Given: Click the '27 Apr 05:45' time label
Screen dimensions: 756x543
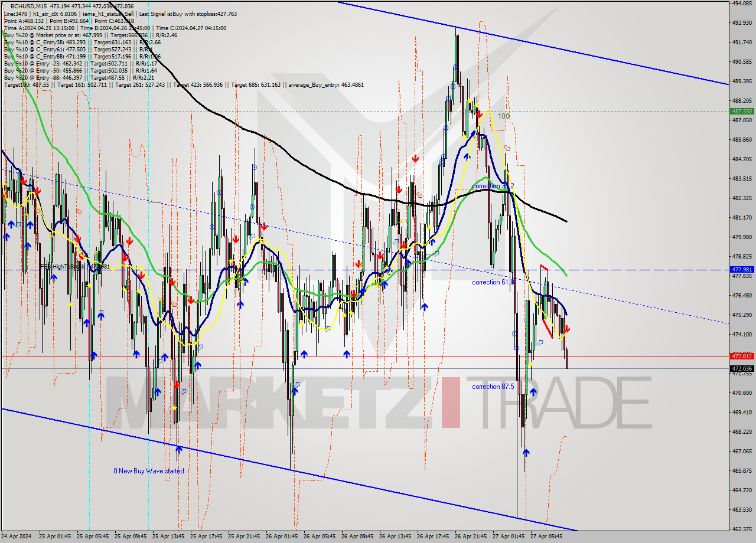Looking at the screenshot, I should coord(547,537).
